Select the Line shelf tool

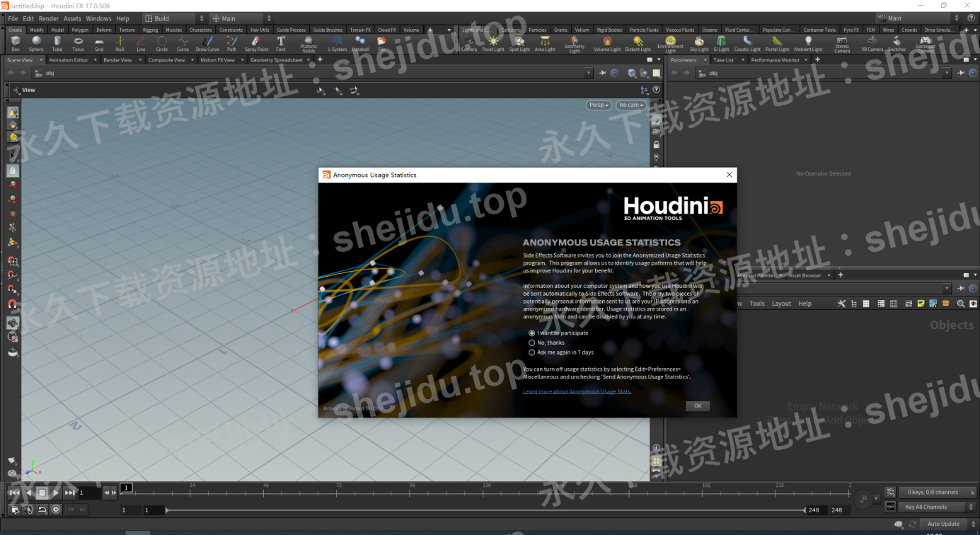[141, 44]
